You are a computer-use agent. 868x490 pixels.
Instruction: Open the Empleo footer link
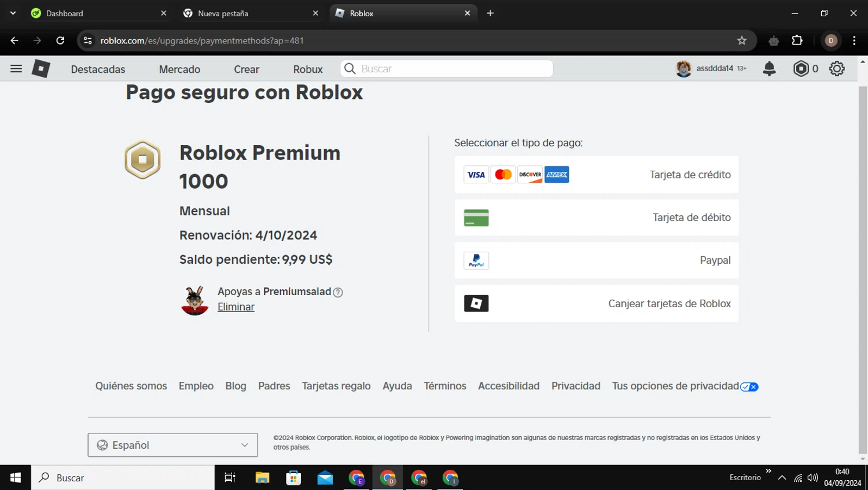(x=196, y=386)
